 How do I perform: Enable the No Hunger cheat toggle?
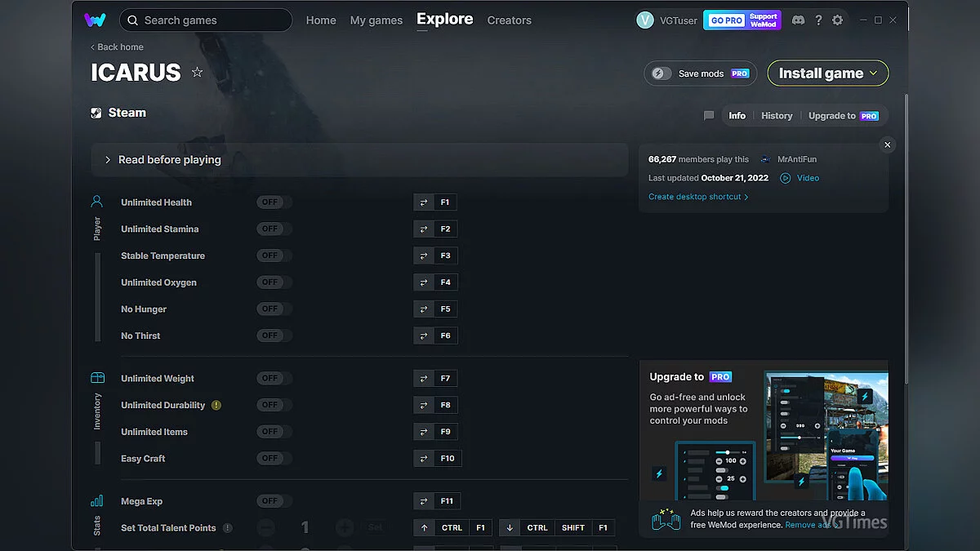pyautogui.click(x=274, y=309)
